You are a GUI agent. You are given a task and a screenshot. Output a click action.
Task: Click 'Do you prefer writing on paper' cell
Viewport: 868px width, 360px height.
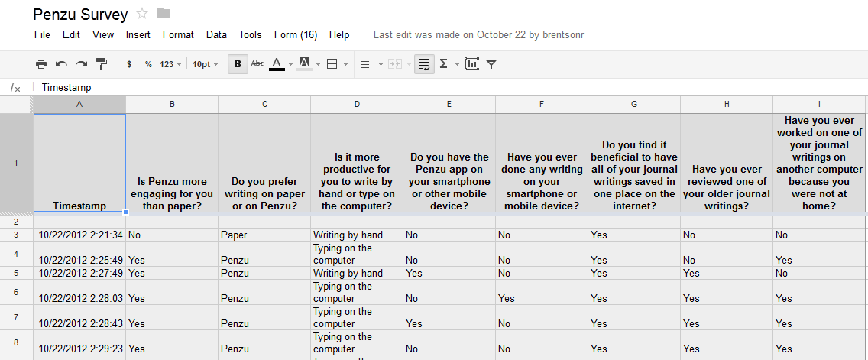coord(264,163)
